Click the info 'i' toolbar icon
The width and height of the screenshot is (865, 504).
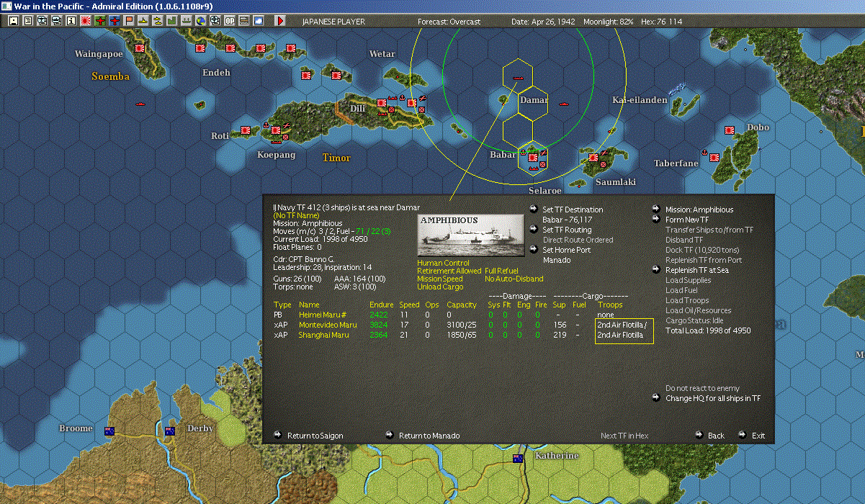click(71, 21)
